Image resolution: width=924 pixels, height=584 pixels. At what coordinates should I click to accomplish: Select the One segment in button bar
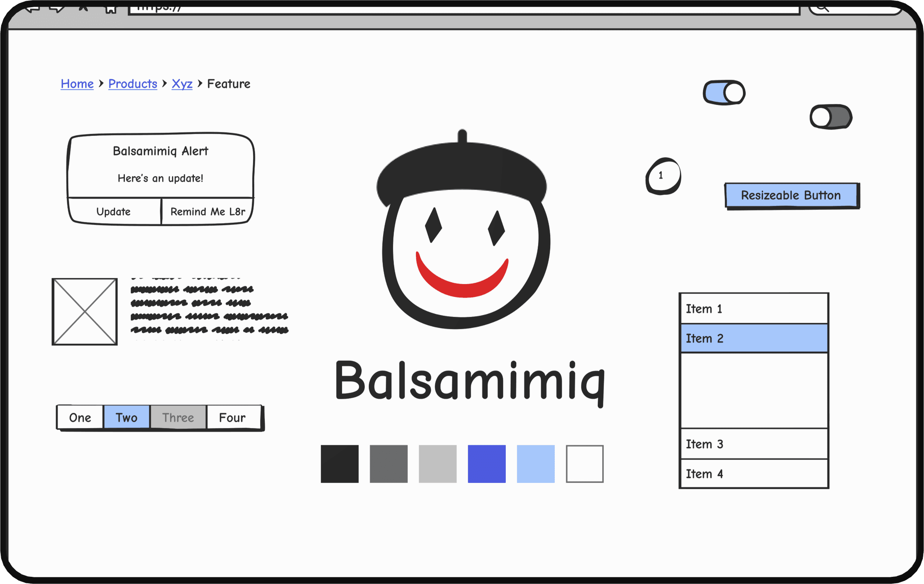[80, 417]
